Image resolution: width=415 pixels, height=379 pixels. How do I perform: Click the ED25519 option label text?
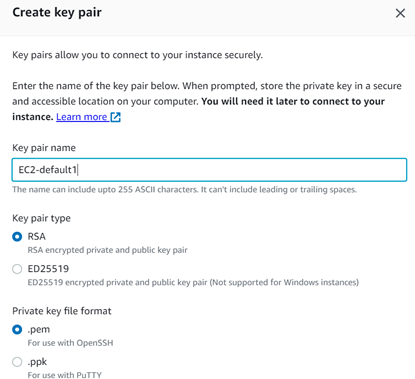click(48, 269)
